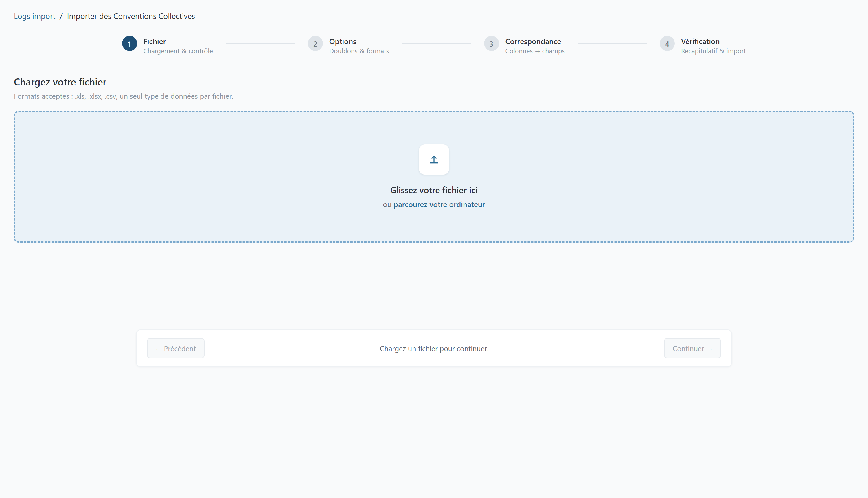Click 'Chargement & contrôle' step subtitle

(x=178, y=51)
